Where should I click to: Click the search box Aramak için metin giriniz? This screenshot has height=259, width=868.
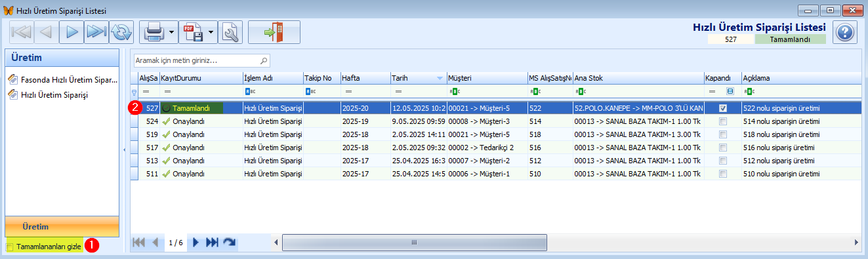[x=202, y=60]
